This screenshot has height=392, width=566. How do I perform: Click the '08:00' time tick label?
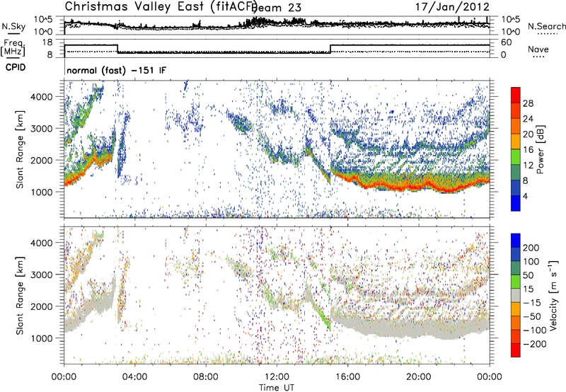pos(206,377)
